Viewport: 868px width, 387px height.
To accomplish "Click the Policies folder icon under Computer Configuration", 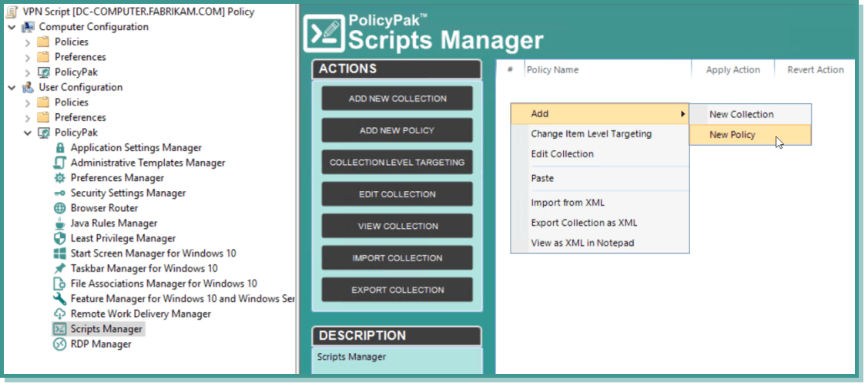I will tap(43, 42).
